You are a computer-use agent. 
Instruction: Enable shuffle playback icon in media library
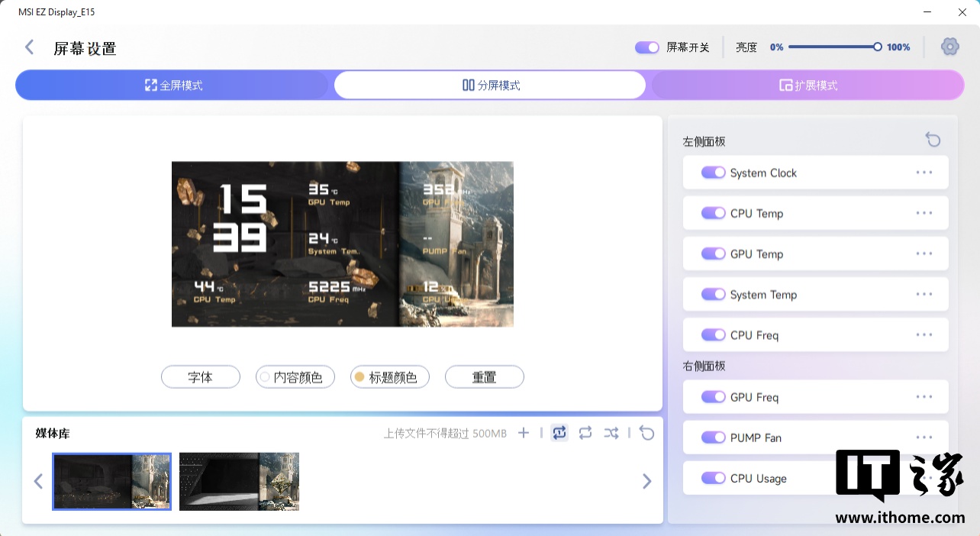[x=611, y=433]
